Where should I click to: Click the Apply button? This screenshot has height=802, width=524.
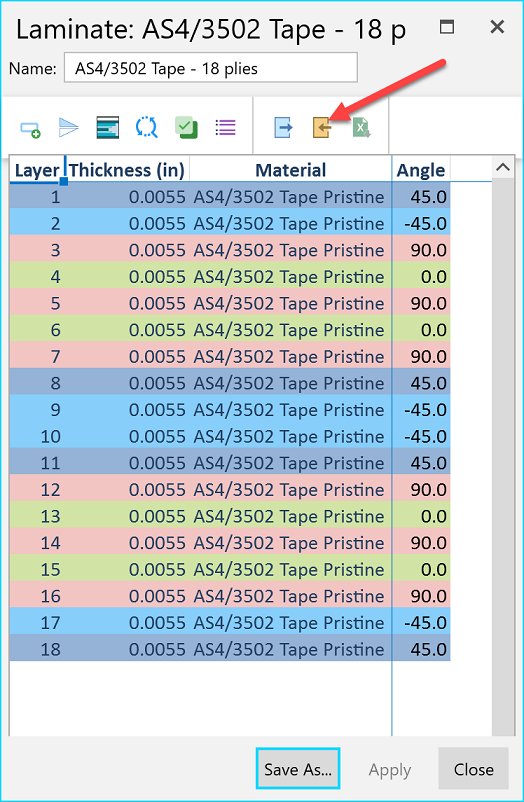click(389, 769)
